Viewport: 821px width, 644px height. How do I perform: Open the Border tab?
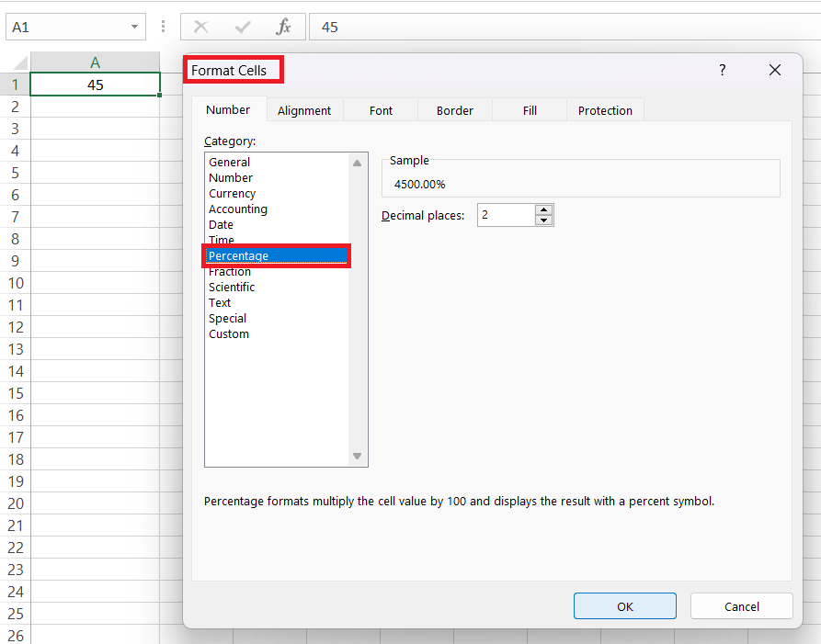point(455,110)
